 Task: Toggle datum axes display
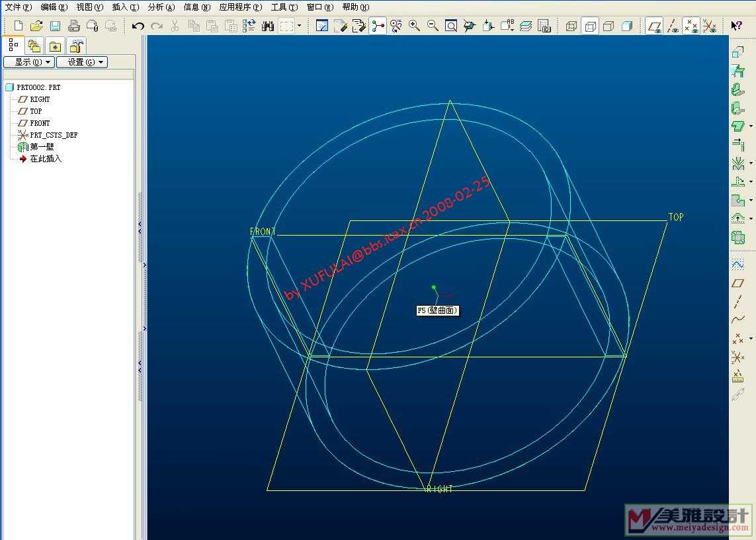[x=673, y=26]
